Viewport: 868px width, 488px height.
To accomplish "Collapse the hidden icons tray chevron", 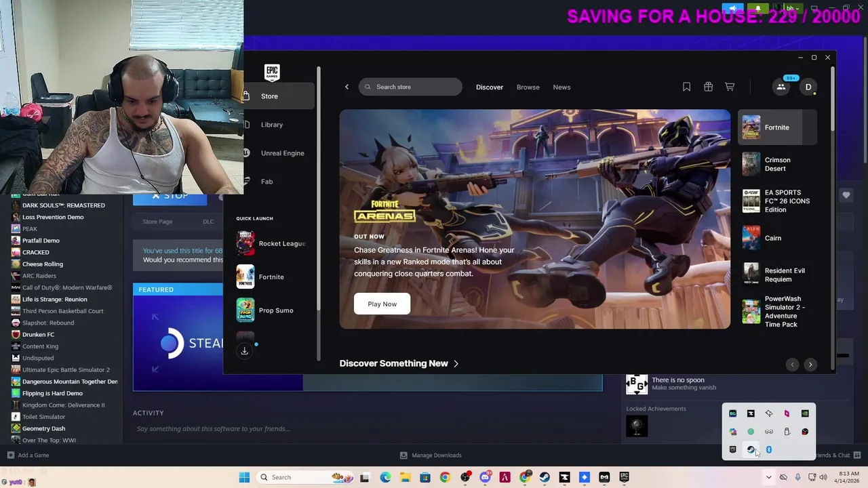I will click(768, 477).
